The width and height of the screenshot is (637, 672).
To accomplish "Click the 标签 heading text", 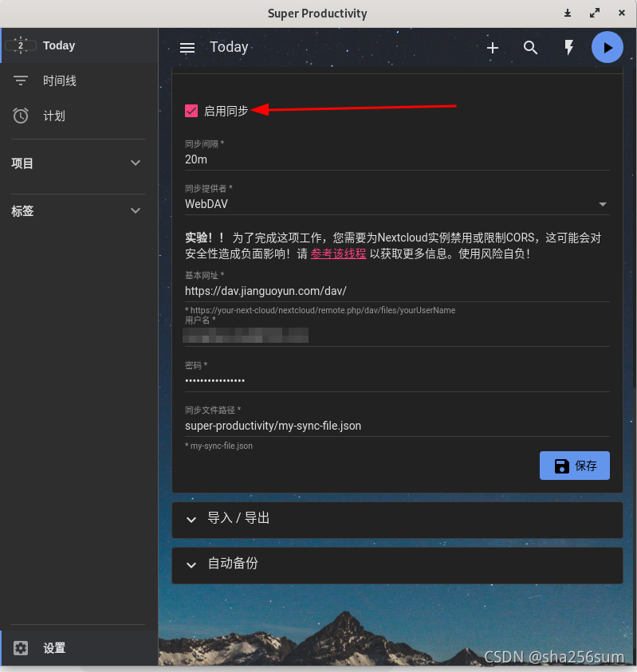I will (x=22, y=211).
